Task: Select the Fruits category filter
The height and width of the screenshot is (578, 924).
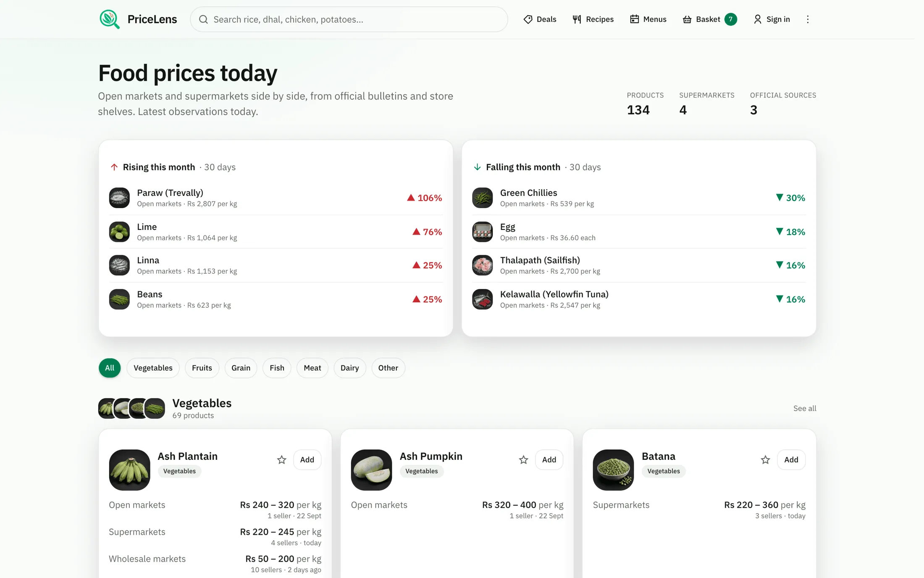Action: point(202,368)
